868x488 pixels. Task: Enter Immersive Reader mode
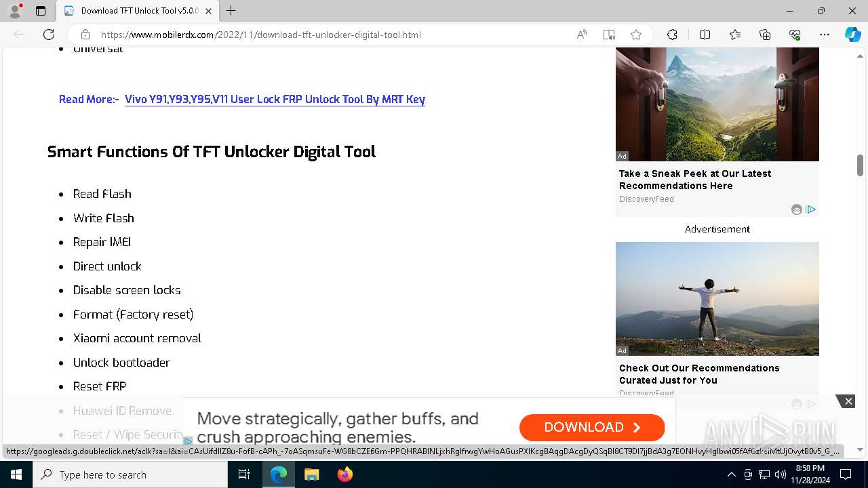pyautogui.click(x=609, y=35)
